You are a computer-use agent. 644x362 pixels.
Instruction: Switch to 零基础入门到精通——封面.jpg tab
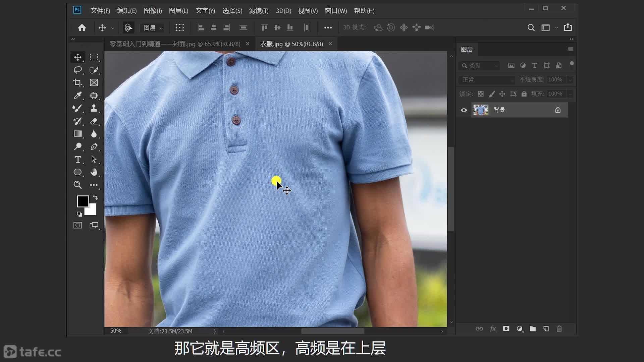[x=175, y=44]
